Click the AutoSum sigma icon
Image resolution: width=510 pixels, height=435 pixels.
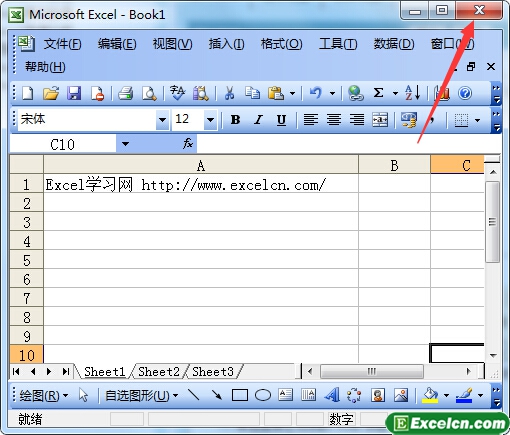point(378,93)
